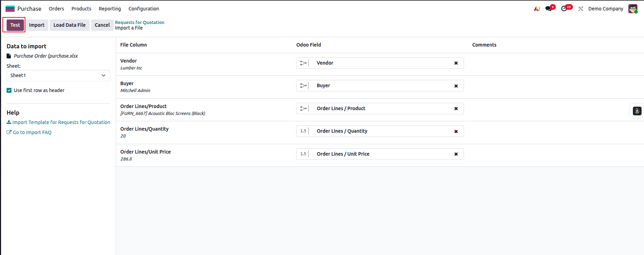644x255 pixels.
Task: Open the AI assistant icon
Action: pyautogui.click(x=537, y=9)
